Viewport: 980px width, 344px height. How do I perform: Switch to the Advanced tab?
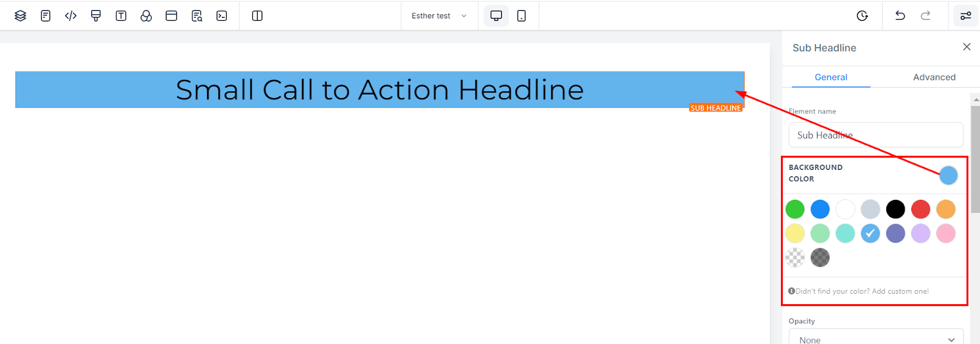tap(934, 77)
